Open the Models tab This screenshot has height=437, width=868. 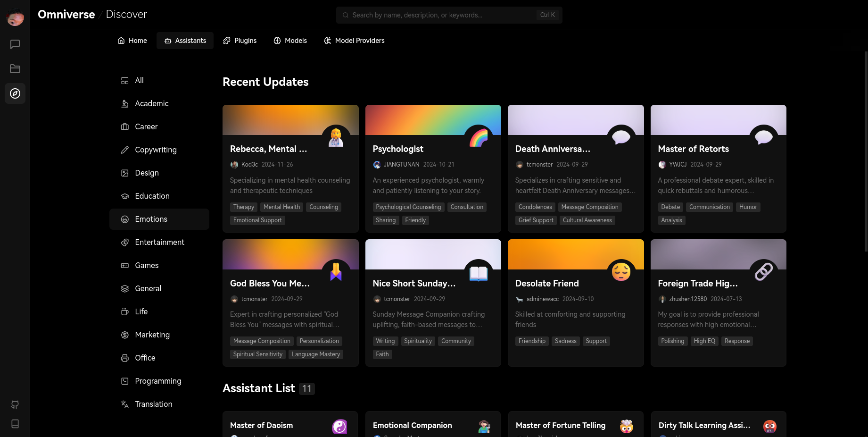(x=290, y=41)
